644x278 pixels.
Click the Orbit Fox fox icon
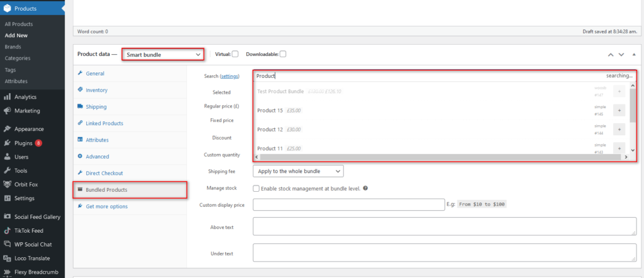7,184
